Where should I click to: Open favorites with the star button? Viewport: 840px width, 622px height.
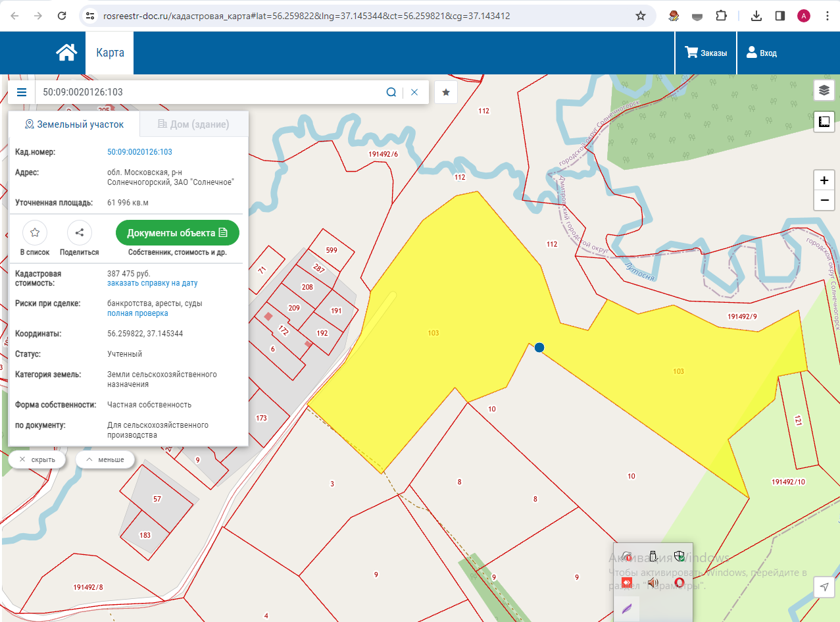click(446, 92)
